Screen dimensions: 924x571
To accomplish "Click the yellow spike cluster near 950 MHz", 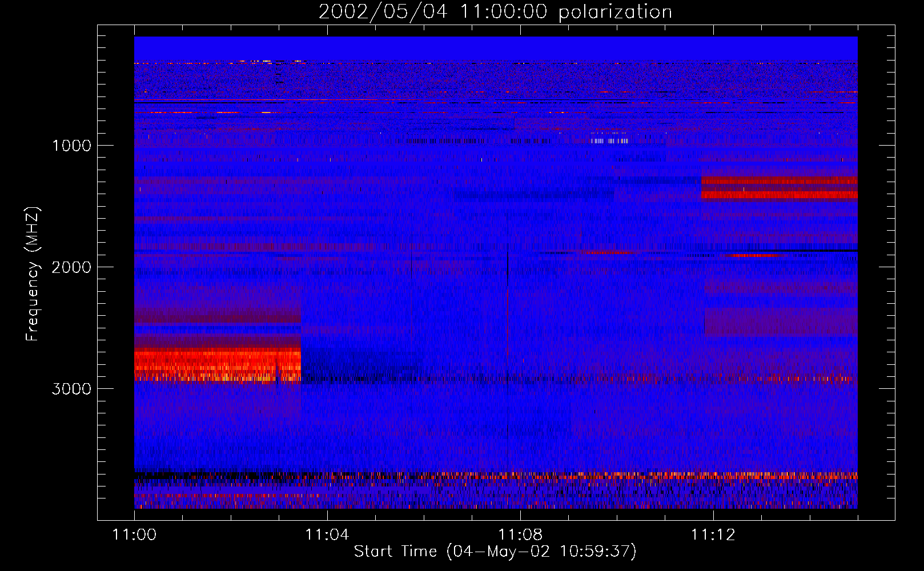I will tap(609, 140).
